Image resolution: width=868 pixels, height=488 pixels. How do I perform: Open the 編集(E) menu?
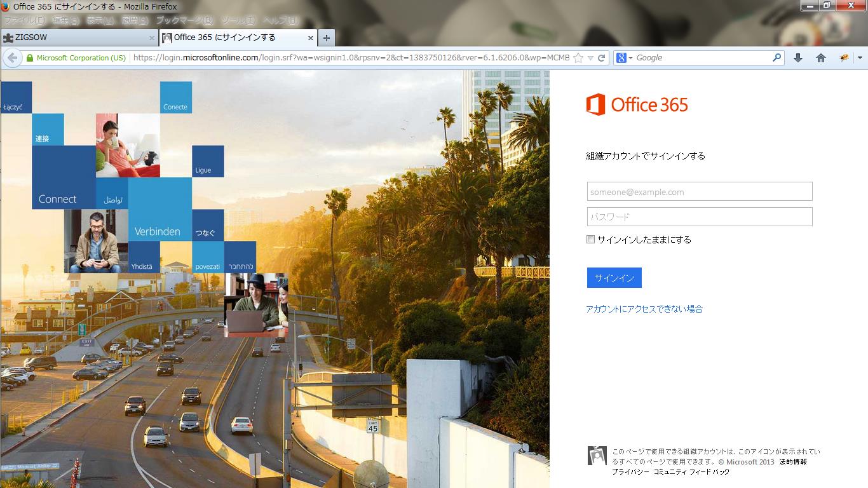(65, 21)
